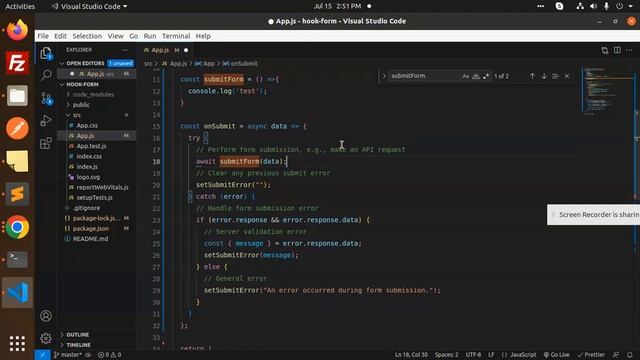
Task: Open the Run menu
Action: [x=150, y=36]
